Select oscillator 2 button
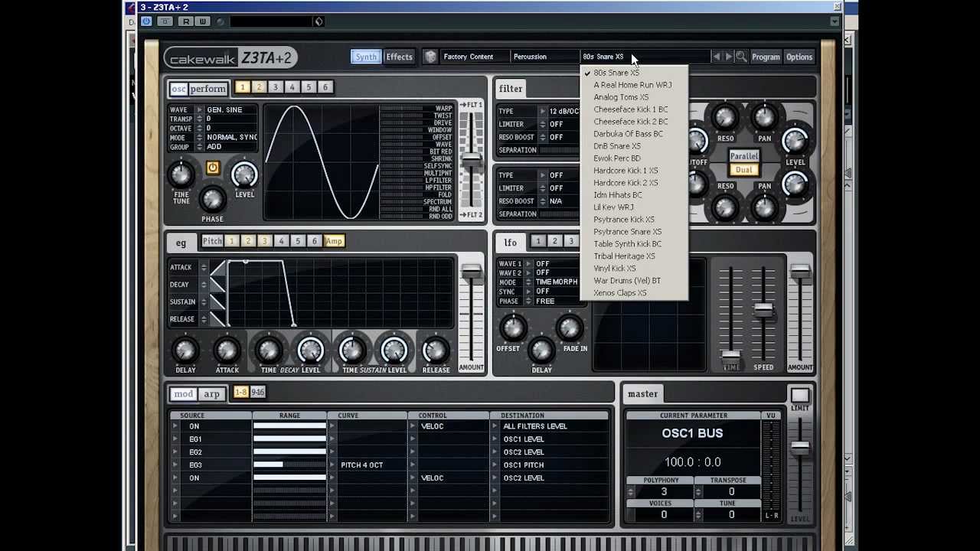Image resolution: width=980 pixels, height=551 pixels. pyautogui.click(x=259, y=87)
